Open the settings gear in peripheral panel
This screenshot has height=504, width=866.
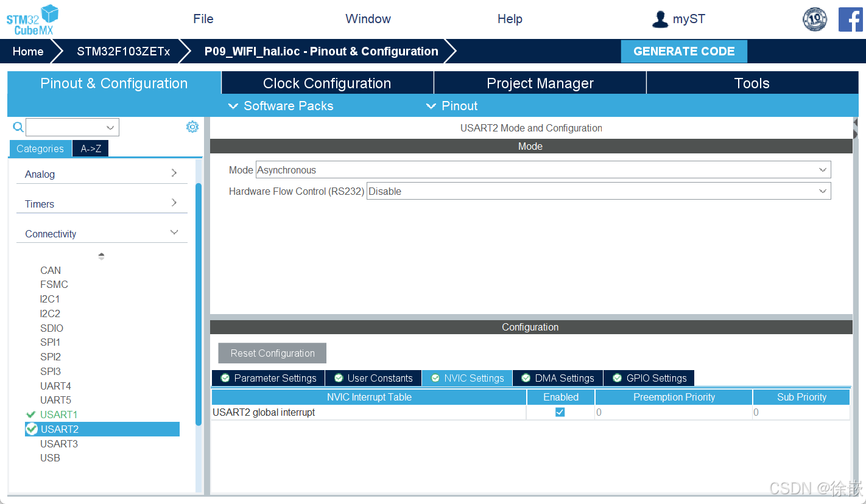192,127
